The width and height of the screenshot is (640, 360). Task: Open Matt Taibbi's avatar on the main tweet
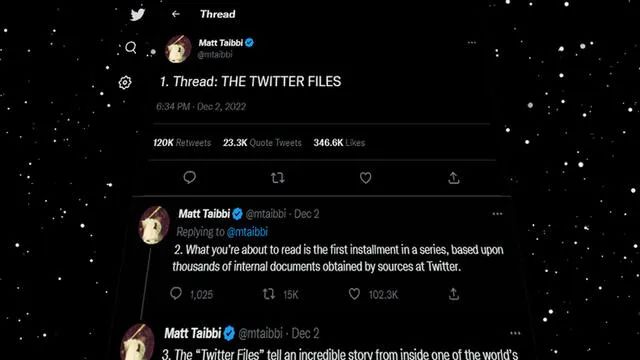(x=178, y=49)
